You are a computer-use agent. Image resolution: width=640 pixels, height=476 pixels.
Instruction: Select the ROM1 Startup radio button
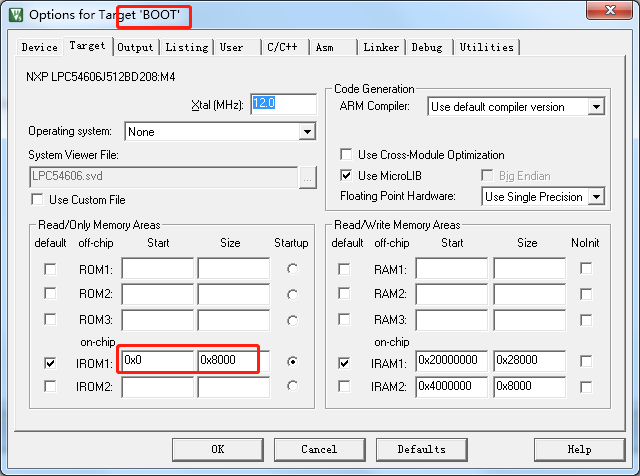292,269
